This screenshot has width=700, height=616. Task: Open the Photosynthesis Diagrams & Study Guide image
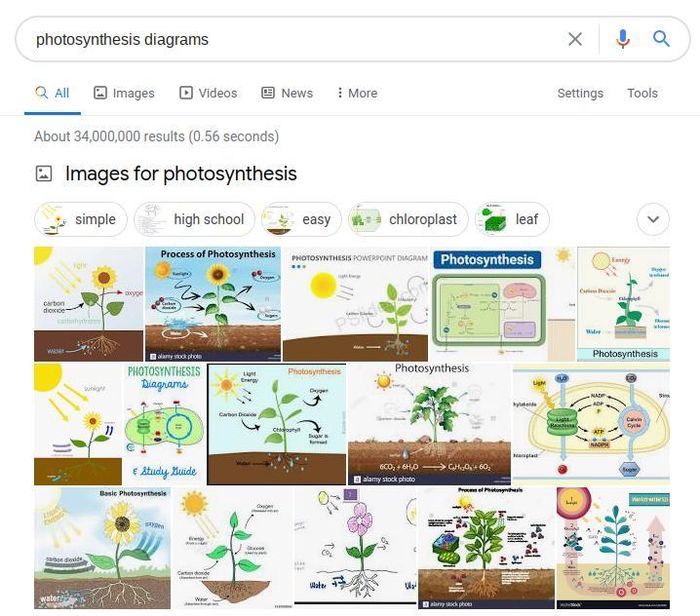[165, 424]
